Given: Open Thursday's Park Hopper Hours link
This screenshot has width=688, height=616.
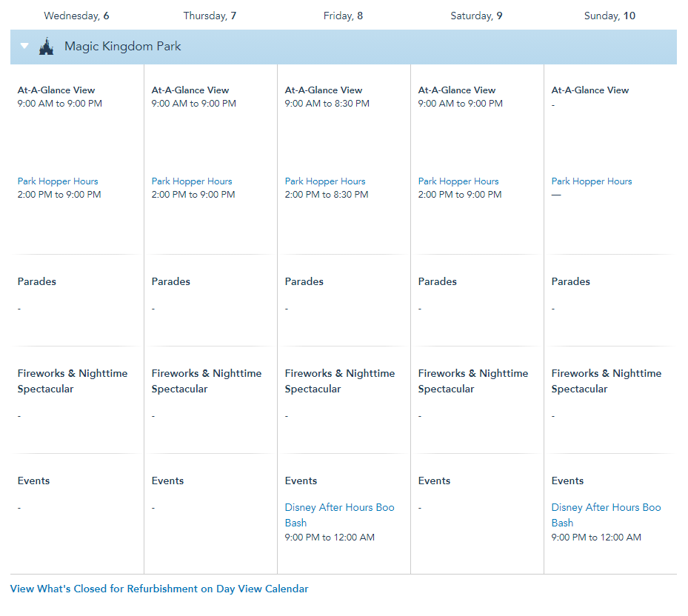Looking at the screenshot, I should click(x=192, y=181).
